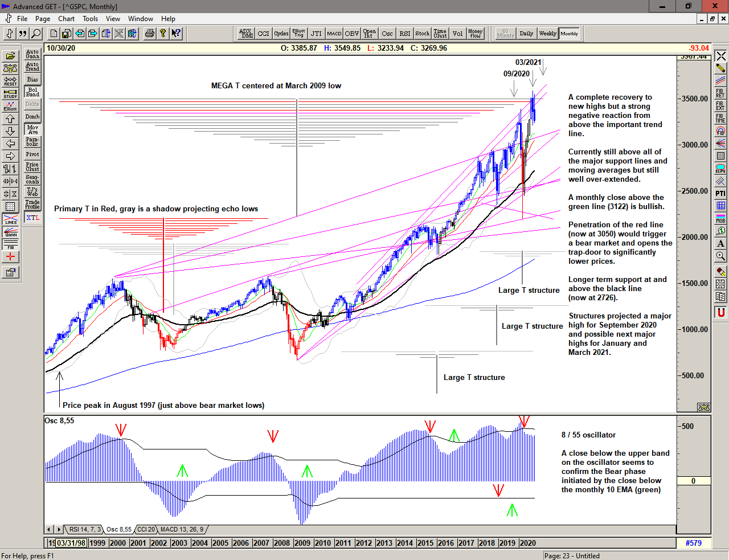
Task: Click the 2009 year on timeline
Action: click(302, 543)
